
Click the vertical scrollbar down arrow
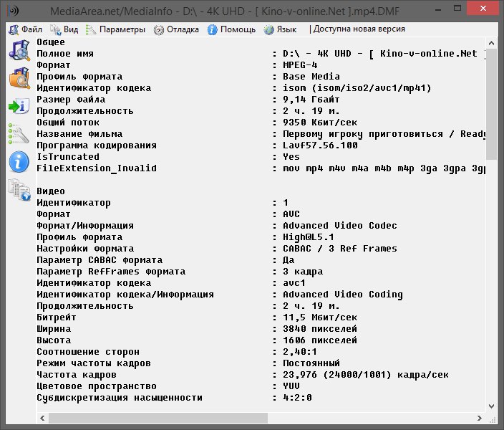pos(491,406)
